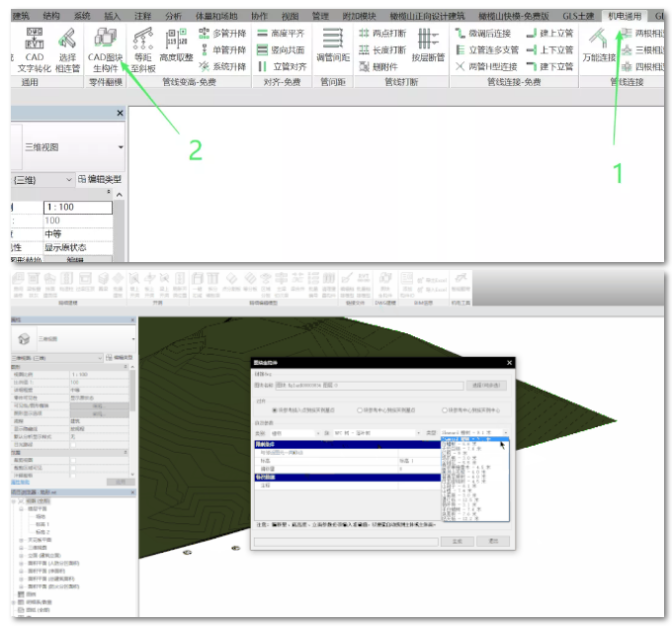Apply 立管对齐 alignment

(x=282, y=66)
